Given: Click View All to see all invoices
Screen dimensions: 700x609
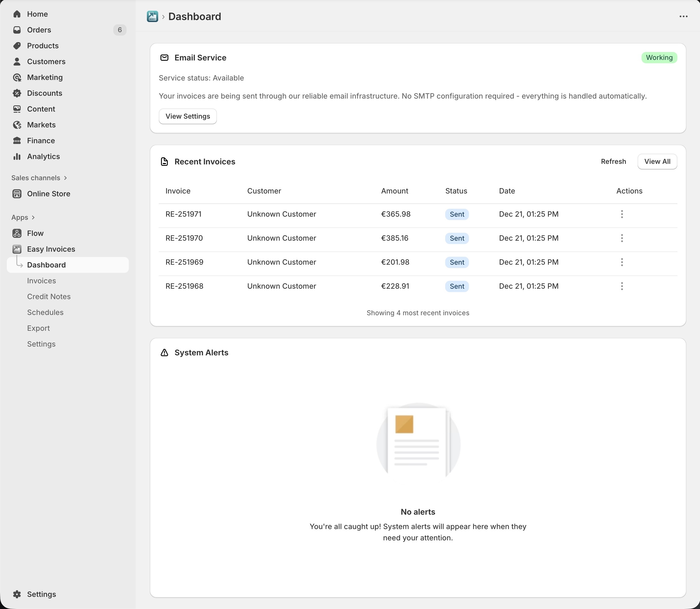Looking at the screenshot, I should 657,161.
